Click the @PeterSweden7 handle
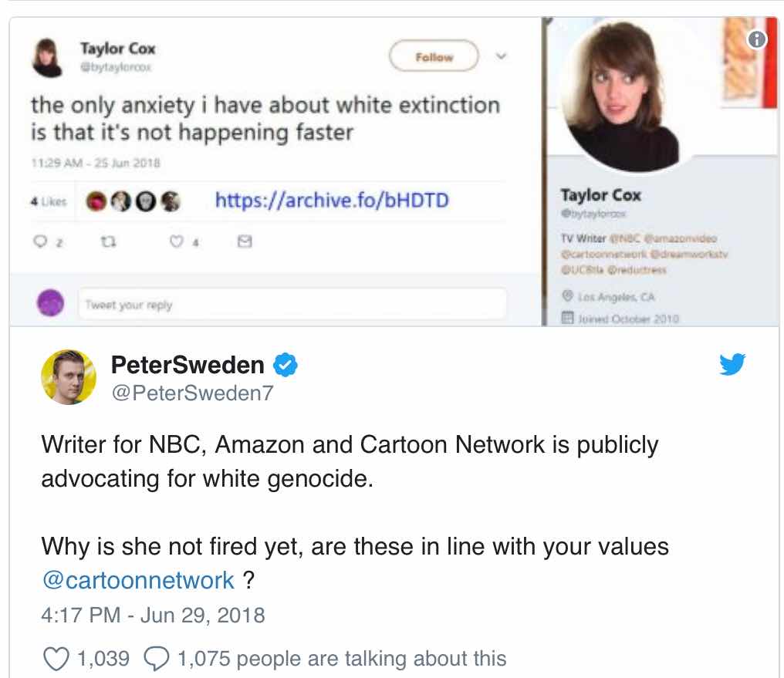 pyautogui.click(x=193, y=393)
